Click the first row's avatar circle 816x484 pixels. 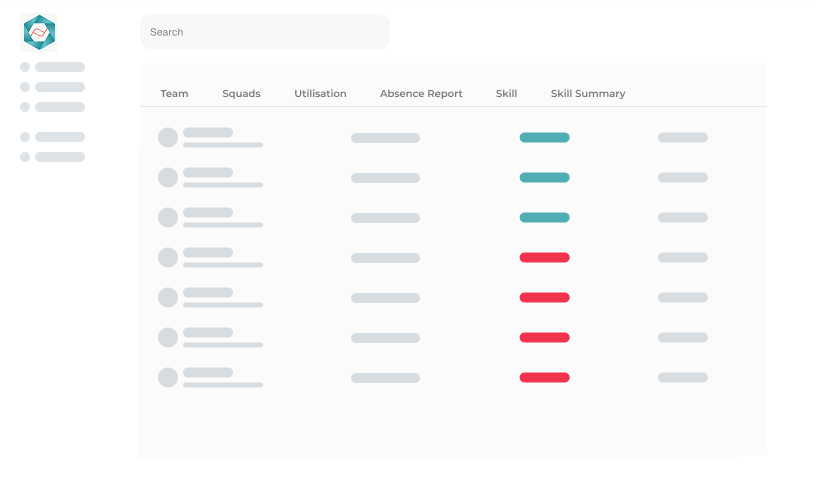pyautogui.click(x=168, y=137)
